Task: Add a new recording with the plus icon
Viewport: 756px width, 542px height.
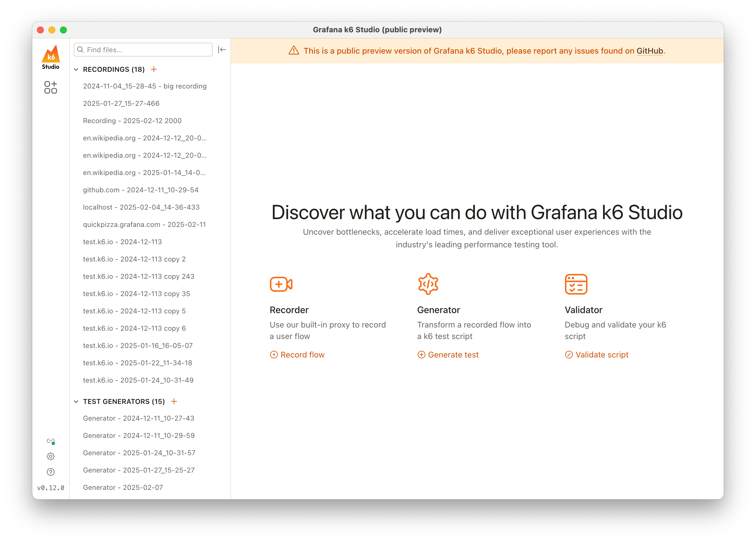Action: 154,69
